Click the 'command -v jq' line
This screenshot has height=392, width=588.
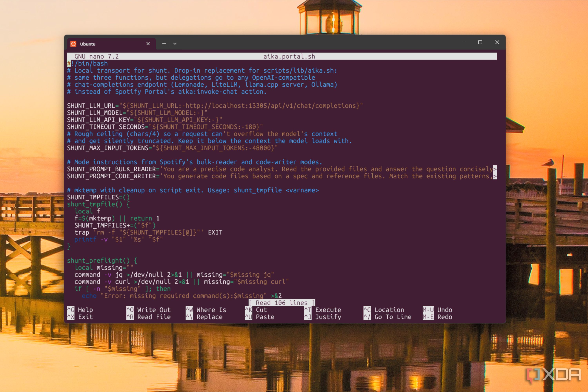point(174,275)
